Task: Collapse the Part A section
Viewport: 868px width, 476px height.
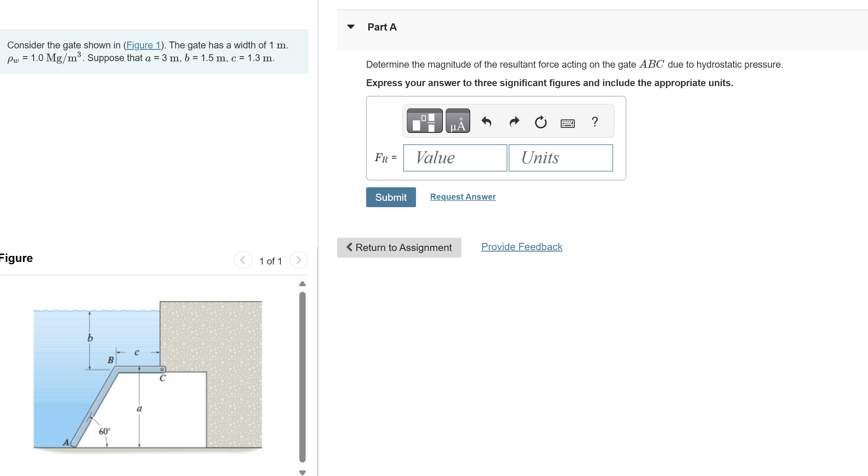Action: (x=351, y=27)
